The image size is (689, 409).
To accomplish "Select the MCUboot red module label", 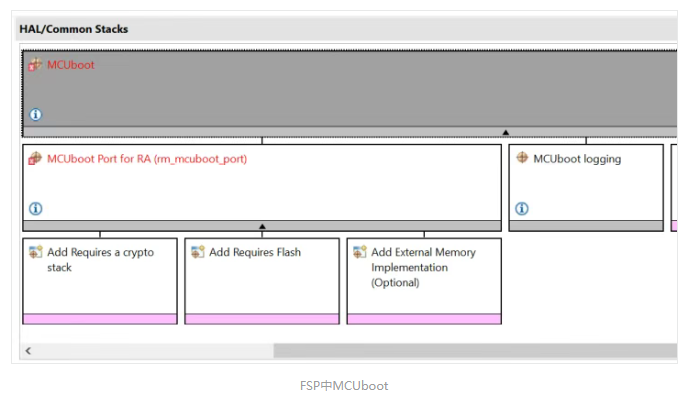I will coord(71,65).
